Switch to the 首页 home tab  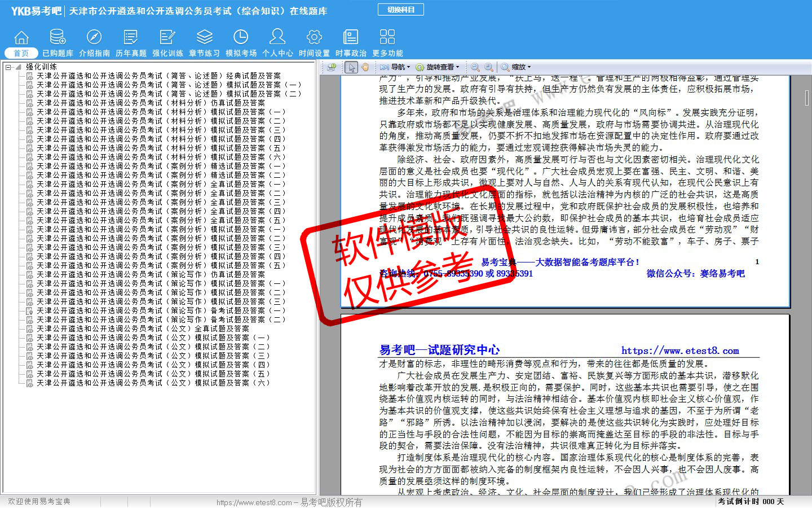tap(21, 53)
